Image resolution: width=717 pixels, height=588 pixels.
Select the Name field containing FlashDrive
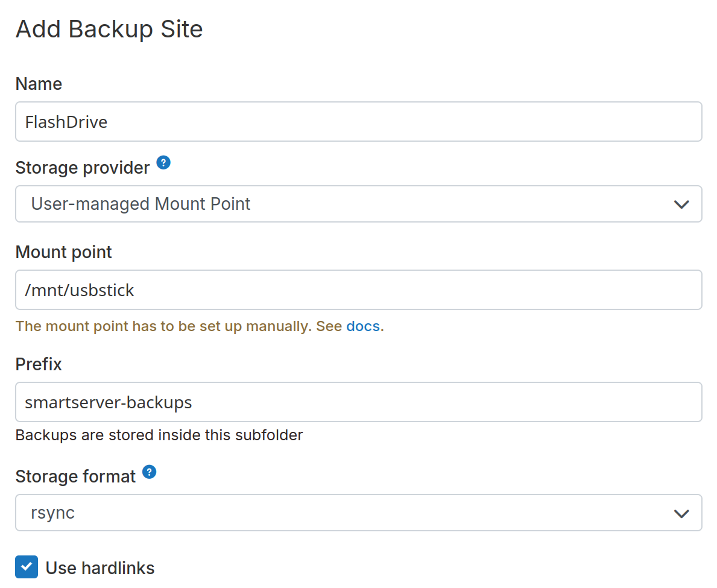[358, 121]
